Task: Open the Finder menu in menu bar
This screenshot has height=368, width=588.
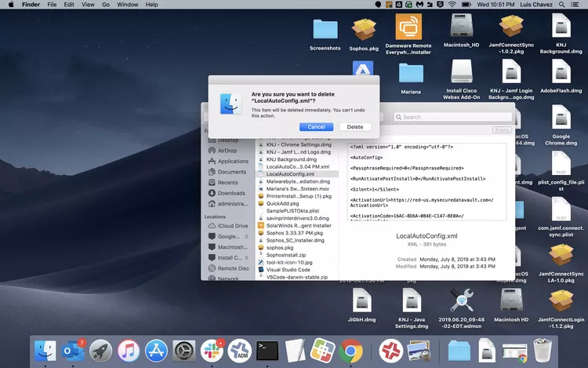Action: 31,5
